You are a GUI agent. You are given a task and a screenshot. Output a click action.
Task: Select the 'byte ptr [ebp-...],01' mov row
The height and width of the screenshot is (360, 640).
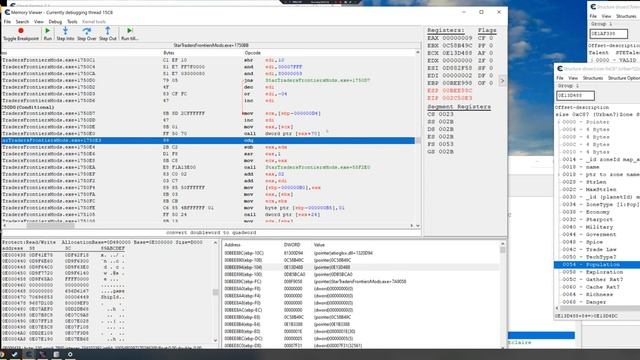[208, 208]
